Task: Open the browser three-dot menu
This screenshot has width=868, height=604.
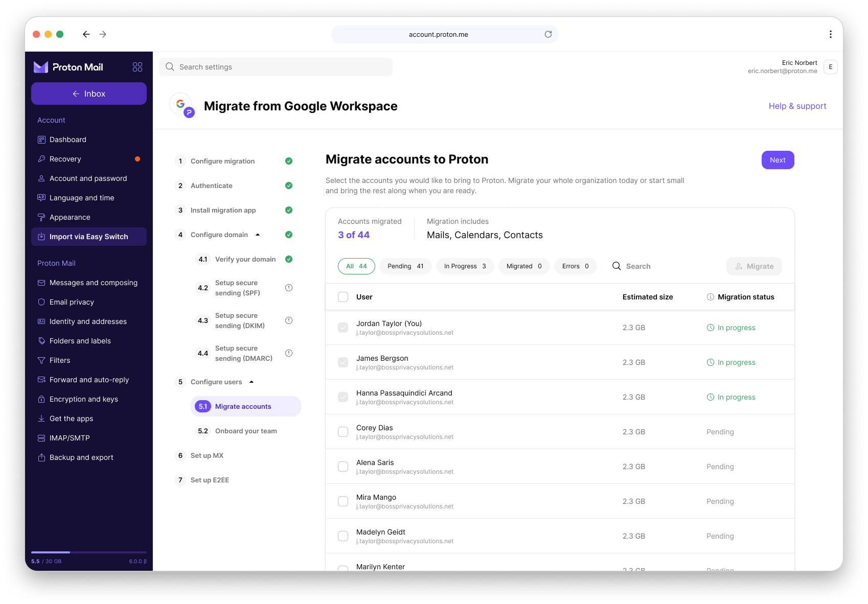Action: point(830,34)
